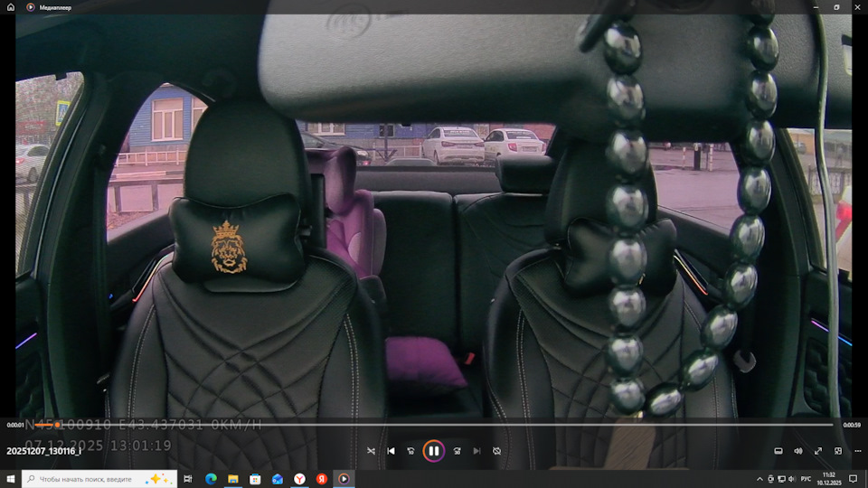Open Yandex Browser from the taskbar
Image resolution: width=868 pixels, height=488 pixels.
(299, 479)
